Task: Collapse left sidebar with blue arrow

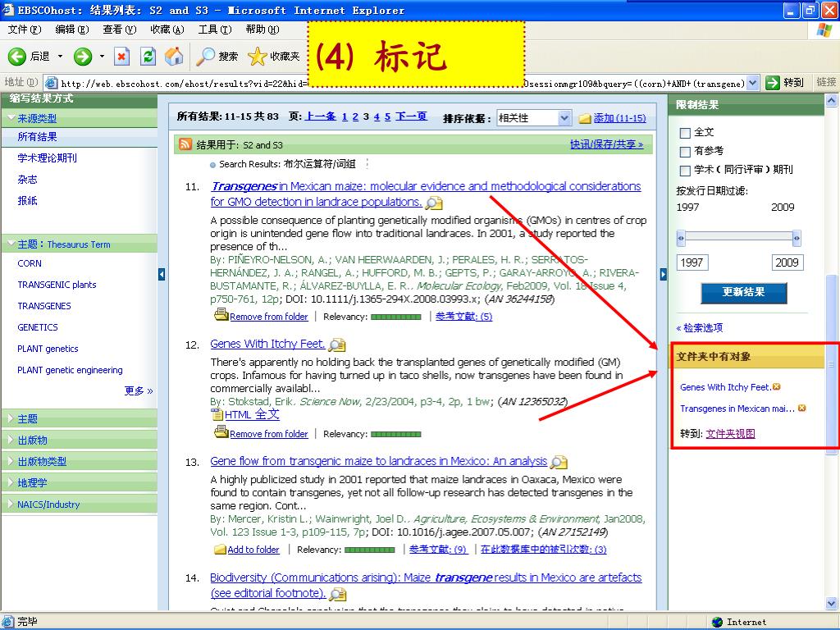Action: 162,274
